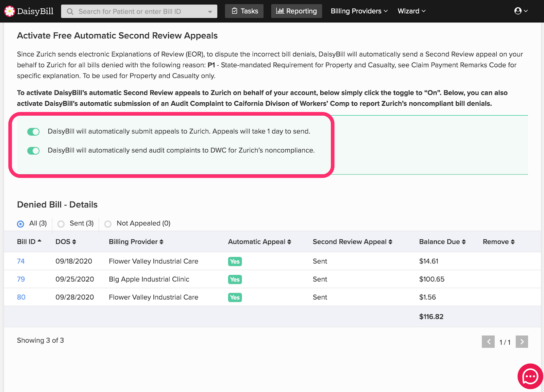Expand the Billing Providers dropdown
Viewport: 544px width, 392px height.
359,11
